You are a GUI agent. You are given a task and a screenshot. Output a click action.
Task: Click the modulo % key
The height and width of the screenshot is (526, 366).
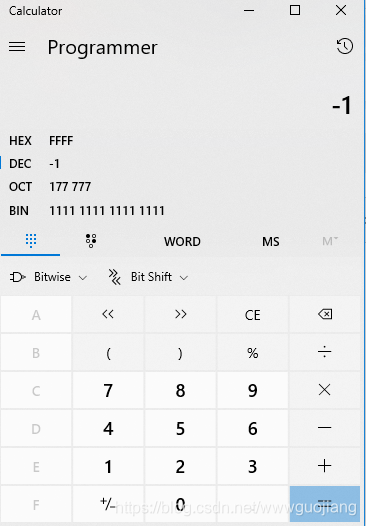(x=253, y=353)
